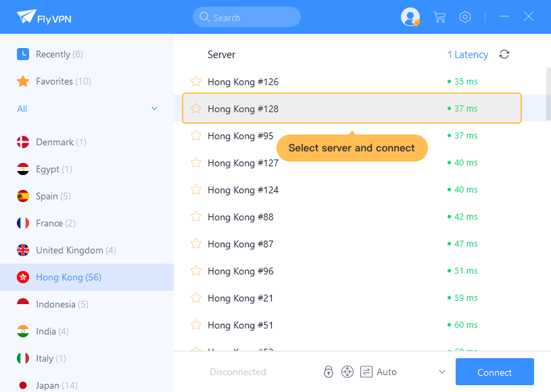Click the server list scrollbar thumb
This screenshot has width=551, height=392.
[548, 94]
